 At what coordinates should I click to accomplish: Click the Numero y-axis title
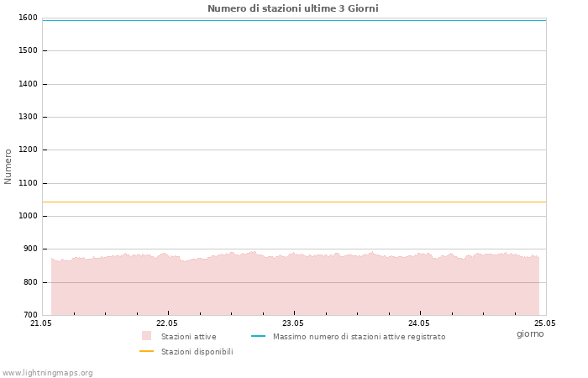(x=8, y=166)
